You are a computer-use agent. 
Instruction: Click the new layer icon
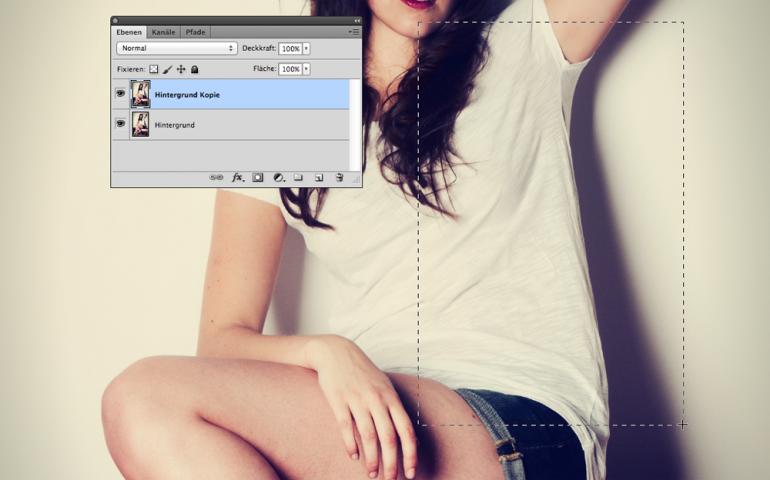(x=319, y=178)
